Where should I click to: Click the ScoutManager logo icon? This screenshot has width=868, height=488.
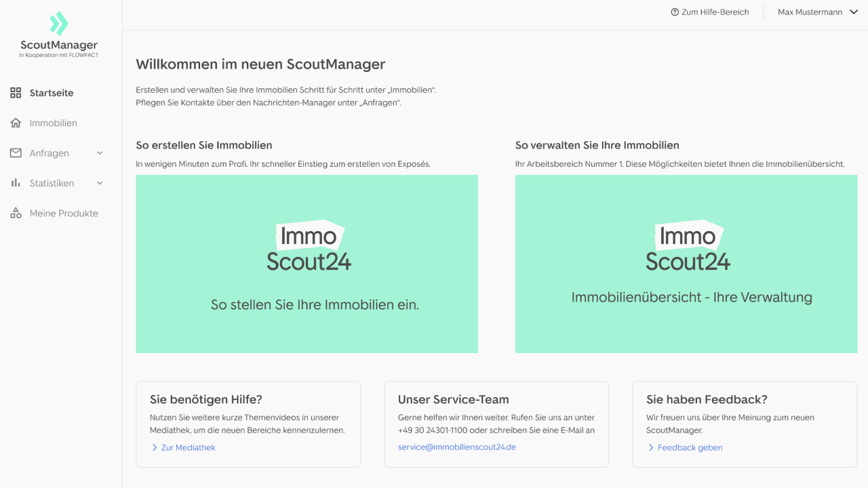59,23
